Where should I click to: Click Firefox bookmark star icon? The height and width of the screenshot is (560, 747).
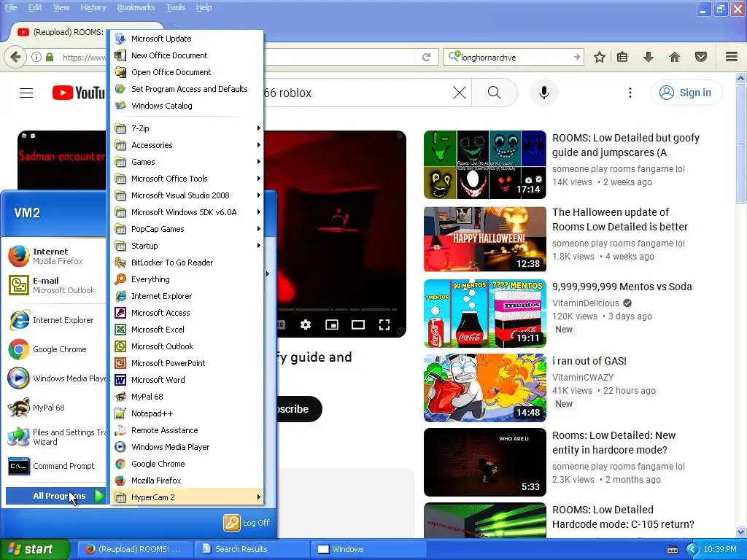(x=600, y=57)
